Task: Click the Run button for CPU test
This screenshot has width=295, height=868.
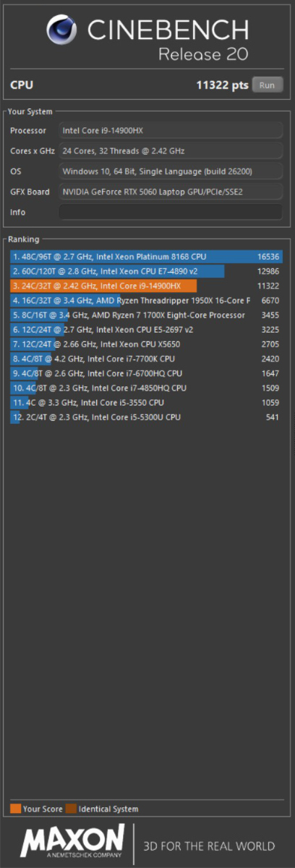Action: point(267,85)
